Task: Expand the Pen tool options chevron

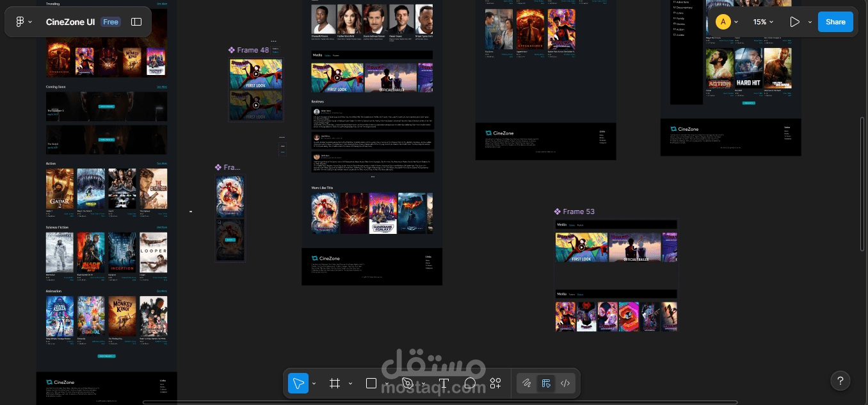Action: point(423,384)
